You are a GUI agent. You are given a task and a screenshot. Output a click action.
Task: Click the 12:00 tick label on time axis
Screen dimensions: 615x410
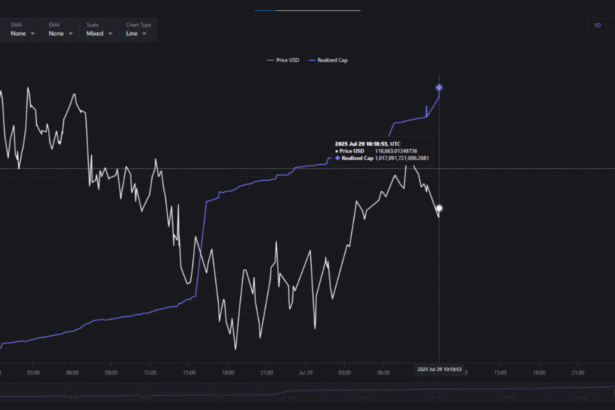click(150, 372)
